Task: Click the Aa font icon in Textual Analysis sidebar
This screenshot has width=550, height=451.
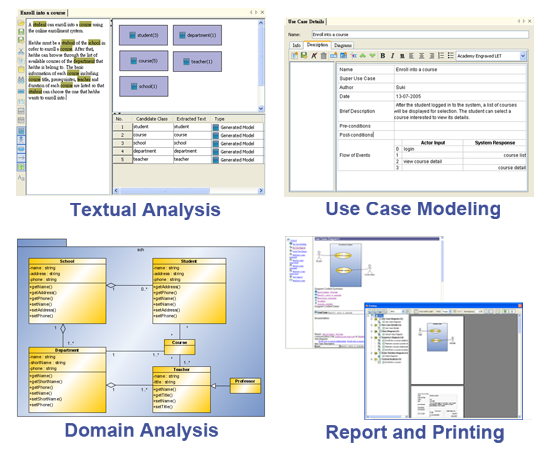Action: [x=21, y=177]
